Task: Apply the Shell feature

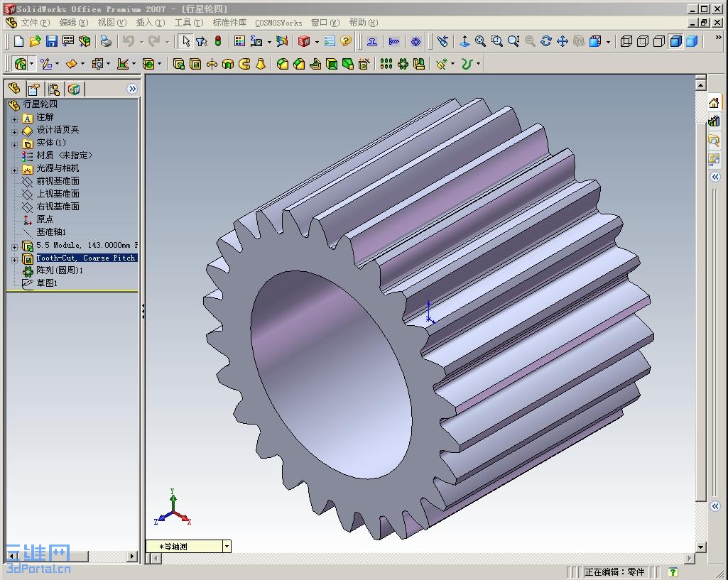Action: [x=332, y=64]
